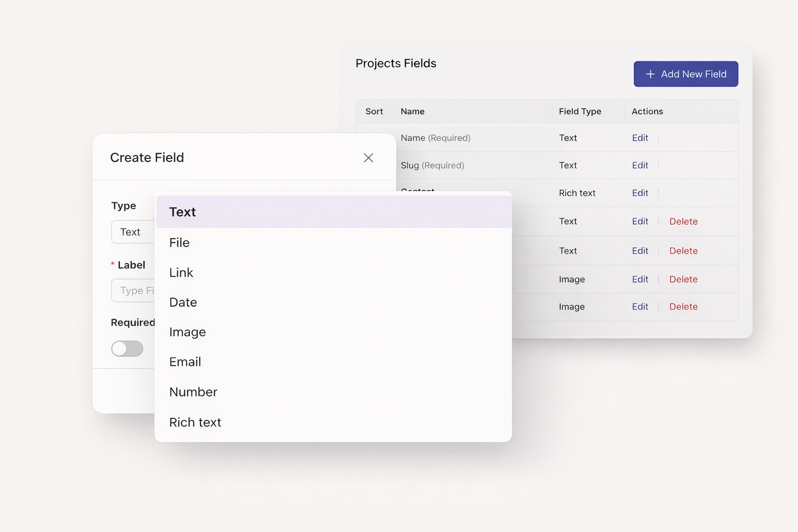Edit the Slug (Required) field
The width and height of the screenshot is (798, 532).
point(640,166)
